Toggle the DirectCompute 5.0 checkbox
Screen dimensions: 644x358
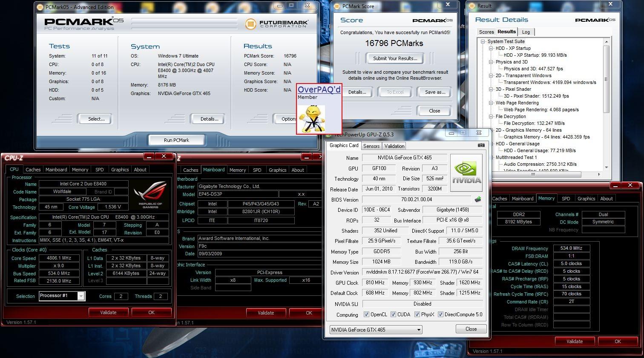(440, 315)
